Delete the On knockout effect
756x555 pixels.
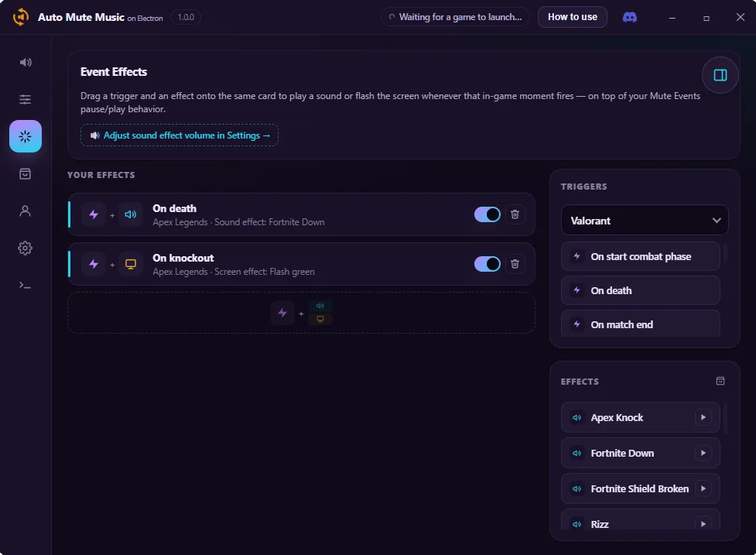click(x=515, y=264)
